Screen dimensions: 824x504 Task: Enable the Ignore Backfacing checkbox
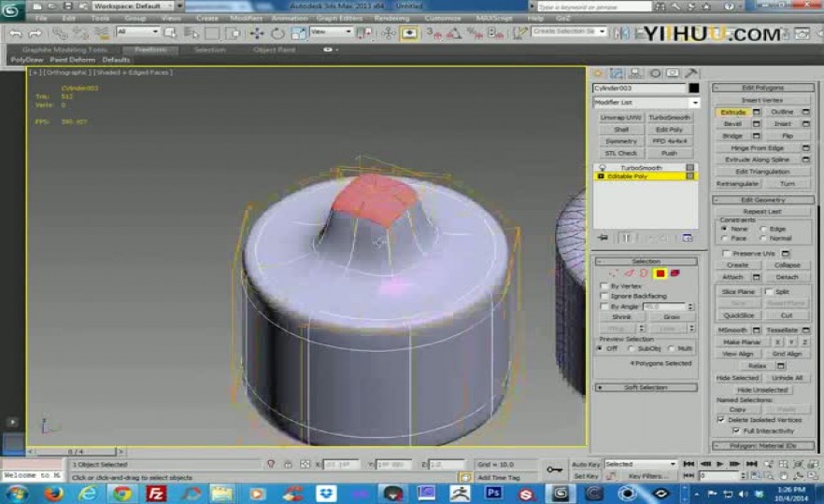(x=604, y=296)
